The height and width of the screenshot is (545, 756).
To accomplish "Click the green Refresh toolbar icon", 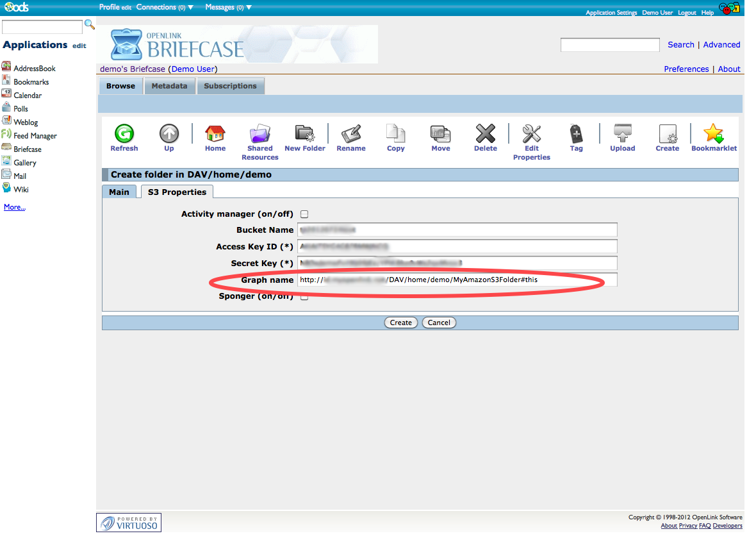I will (x=124, y=133).
